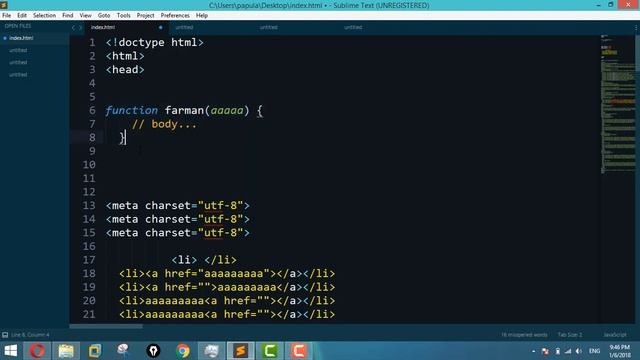Click the network signal tray icon

coord(568,351)
